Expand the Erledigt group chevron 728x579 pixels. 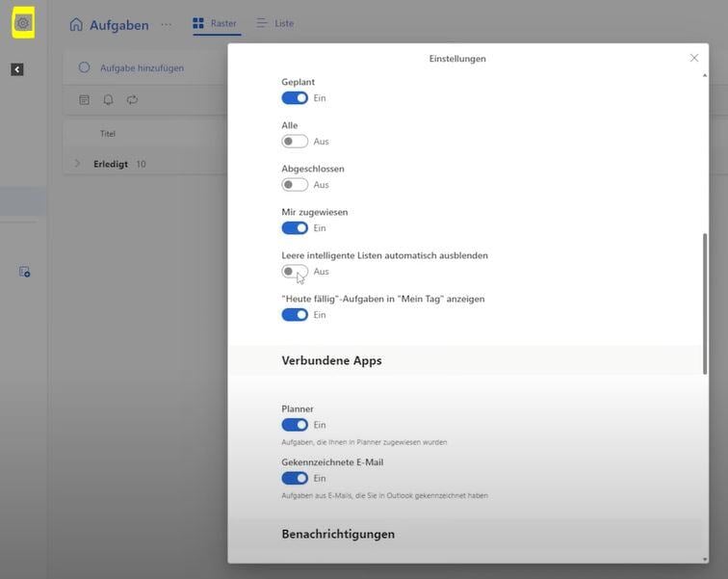click(77, 164)
